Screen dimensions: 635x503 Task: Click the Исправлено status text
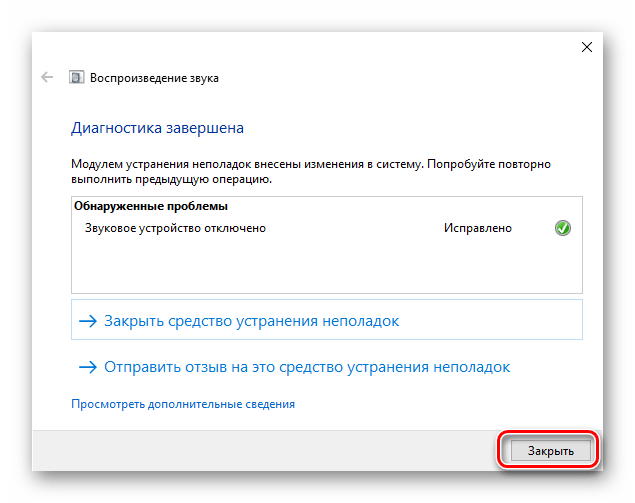coord(478,228)
